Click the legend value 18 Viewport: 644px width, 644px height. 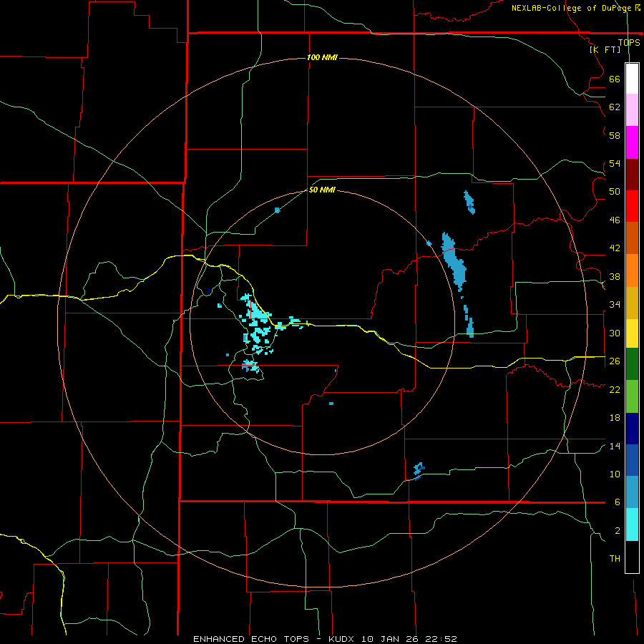coord(615,418)
